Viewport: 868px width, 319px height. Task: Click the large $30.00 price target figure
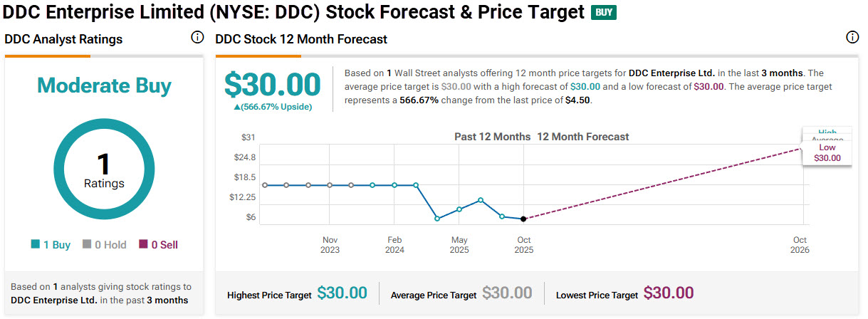[273, 85]
